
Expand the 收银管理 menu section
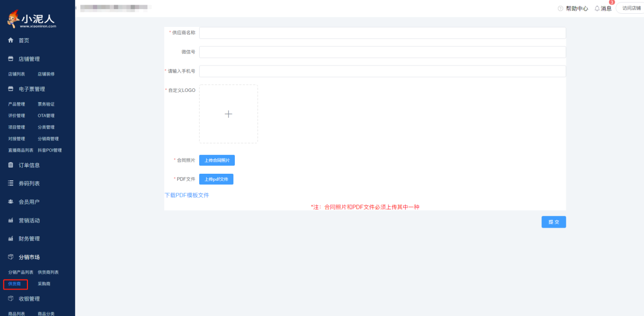[x=29, y=299]
